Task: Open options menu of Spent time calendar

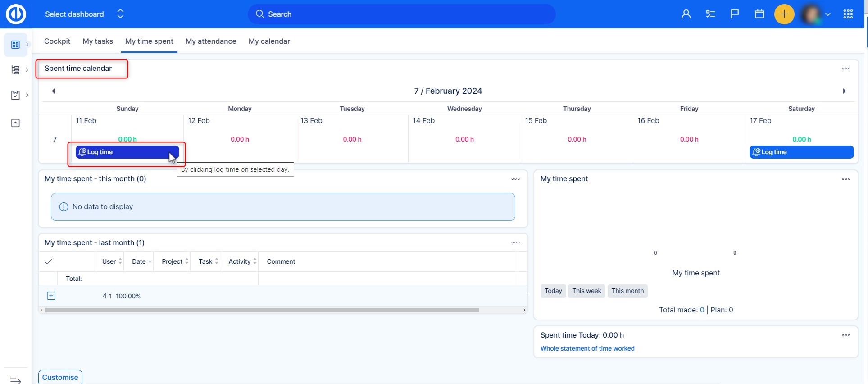Action: [846, 69]
